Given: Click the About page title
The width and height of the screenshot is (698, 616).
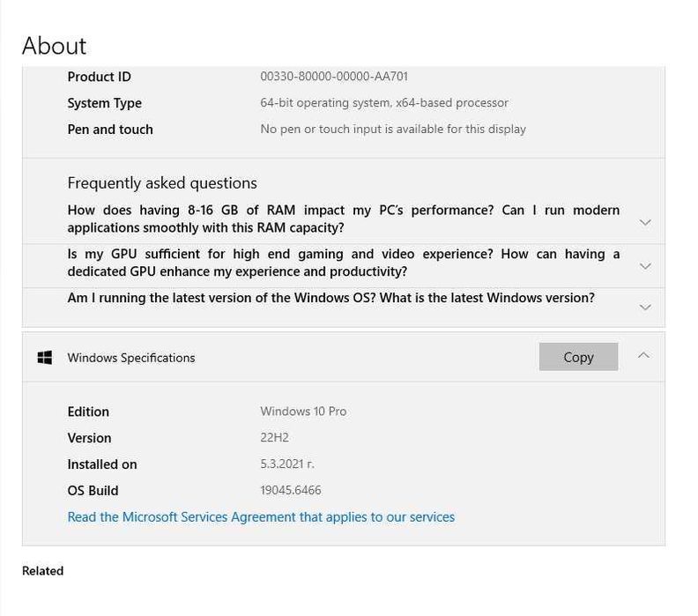Looking at the screenshot, I should [x=54, y=46].
